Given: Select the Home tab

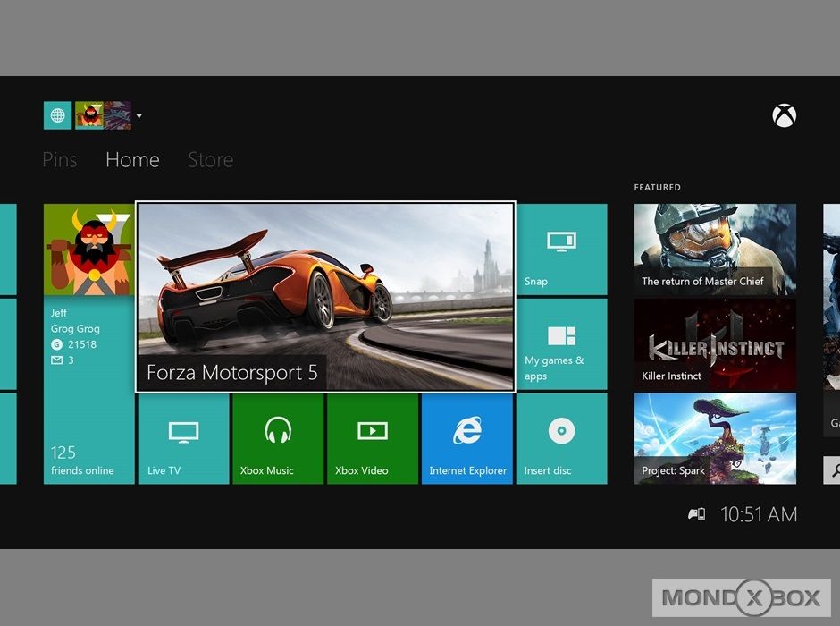Looking at the screenshot, I should tap(132, 160).
